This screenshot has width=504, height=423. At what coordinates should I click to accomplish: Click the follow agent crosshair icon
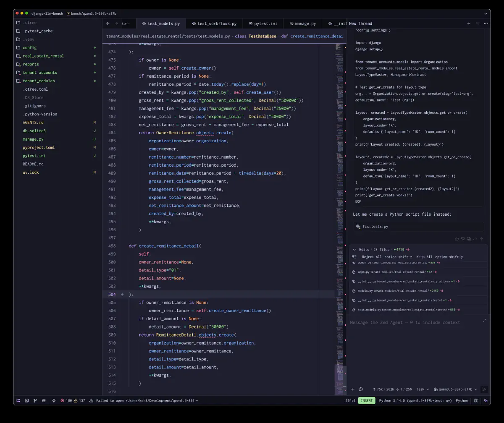click(x=361, y=389)
